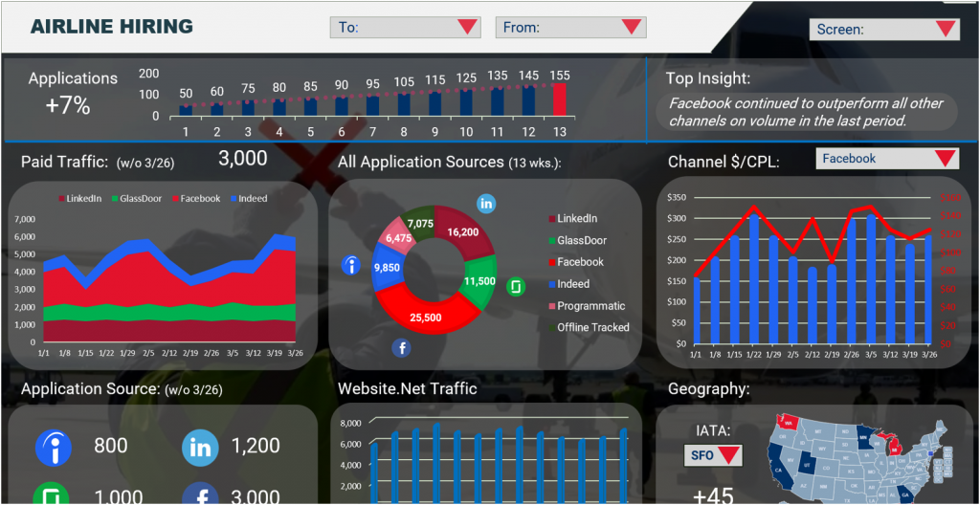Screen dimensions: 980x505
Task: Click the Indeed icon next to 800
Action: (52, 447)
